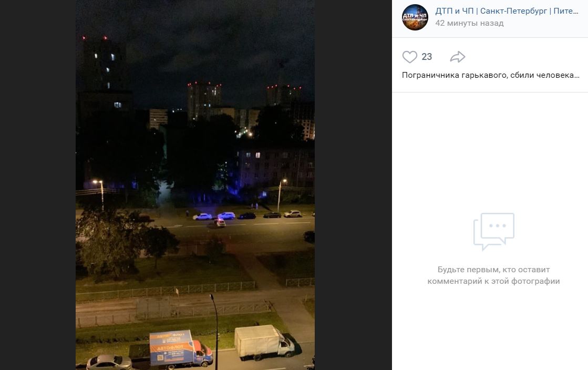Click the silver car at the photo bottom

(x=109, y=362)
